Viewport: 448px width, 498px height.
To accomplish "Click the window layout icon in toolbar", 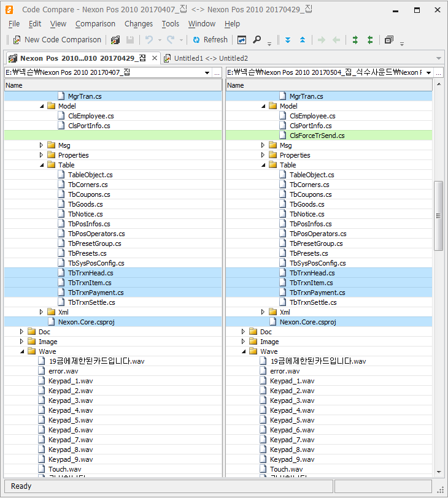I will pyautogui.click(x=389, y=40).
